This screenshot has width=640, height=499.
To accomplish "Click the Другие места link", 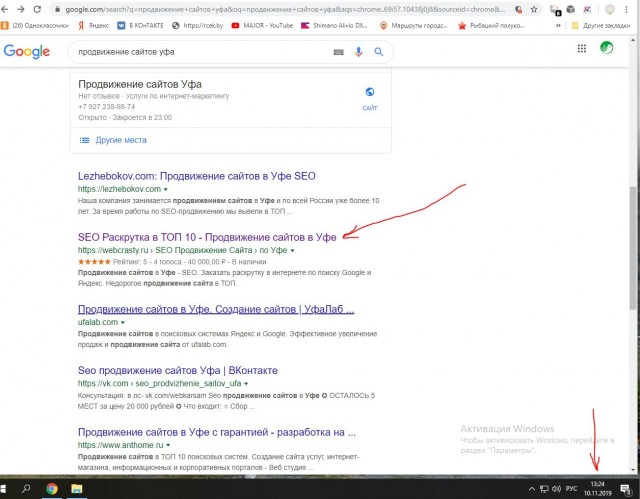I will tap(121, 140).
